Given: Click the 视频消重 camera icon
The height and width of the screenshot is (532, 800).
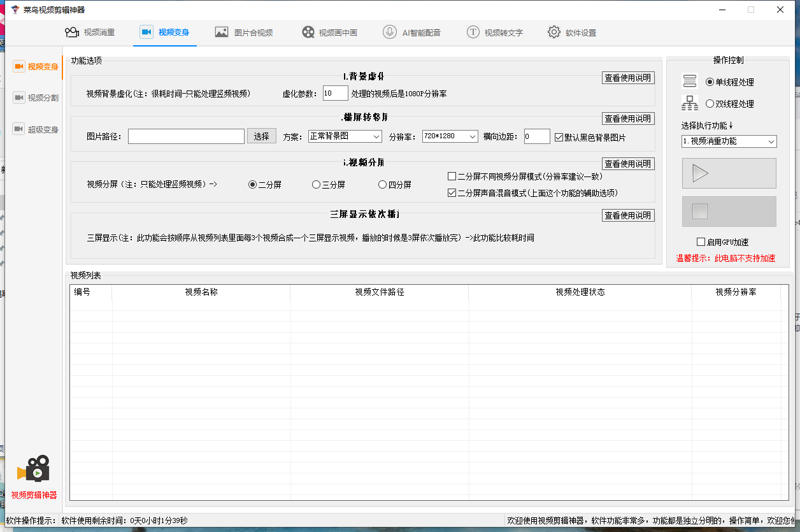Looking at the screenshot, I should [72, 32].
